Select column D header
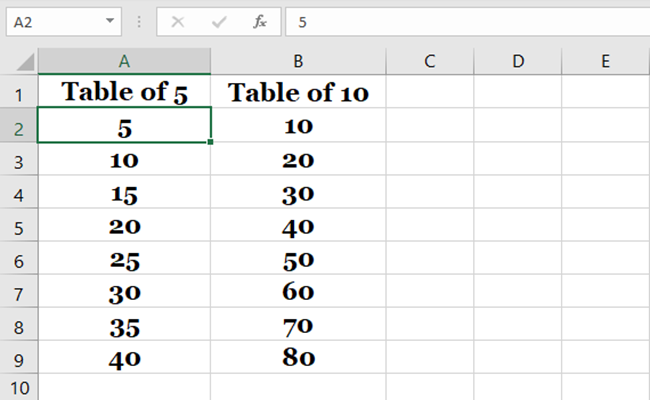The image size is (650, 400). (x=518, y=61)
